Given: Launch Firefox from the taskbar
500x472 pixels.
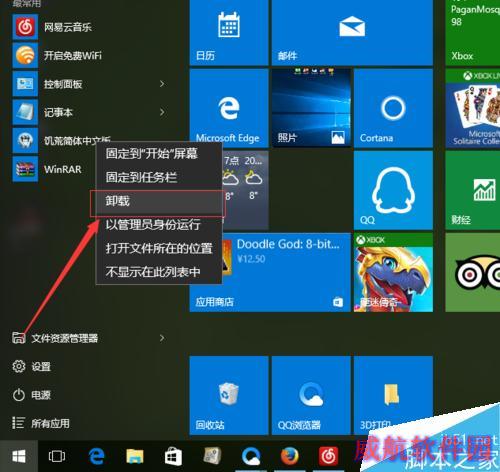Looking at the screenshot, I should pyautogui.click(x=289, y=456).
